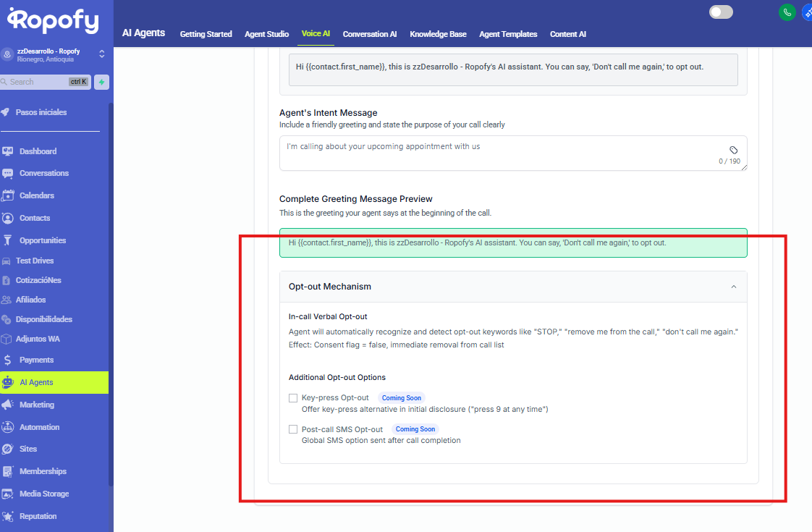Click the Conversations chat bubble icon
The image size is (812, 532).
[x=7, y=174]
